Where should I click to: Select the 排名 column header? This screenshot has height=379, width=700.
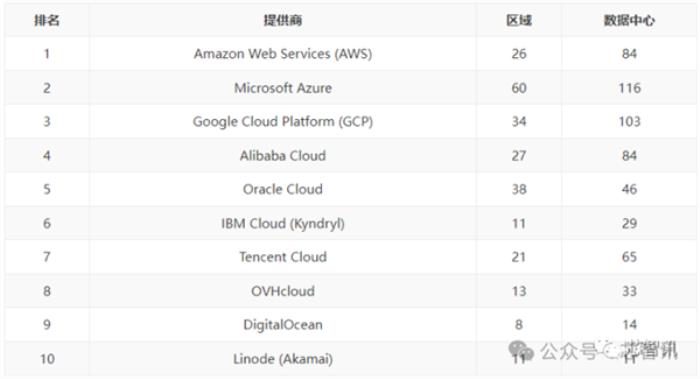tap(47, 20)
